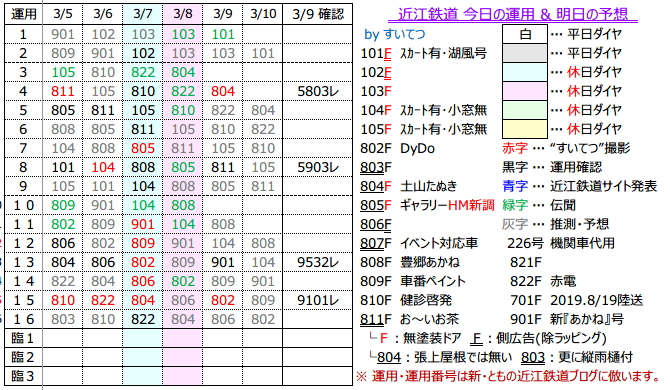Select the light green legend color box
Screen dimensions: 670x390
[x=525, y=110]
